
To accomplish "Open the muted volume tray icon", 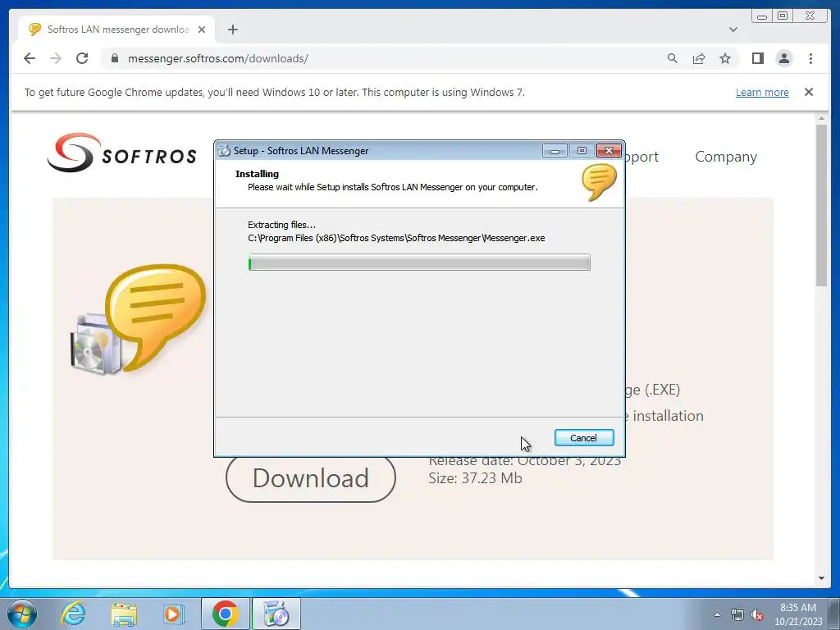I will click(x=757, y=614).
